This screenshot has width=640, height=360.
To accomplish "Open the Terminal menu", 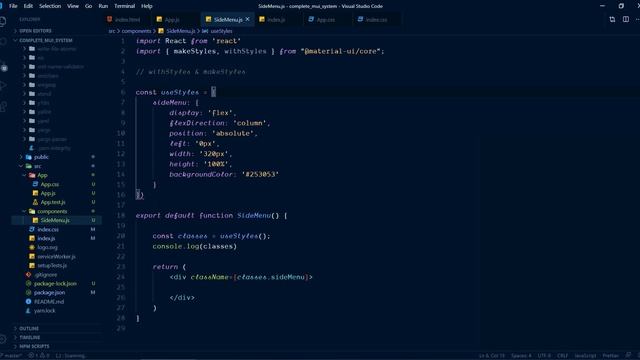I will pyautogui.click(x=124, y=6).
